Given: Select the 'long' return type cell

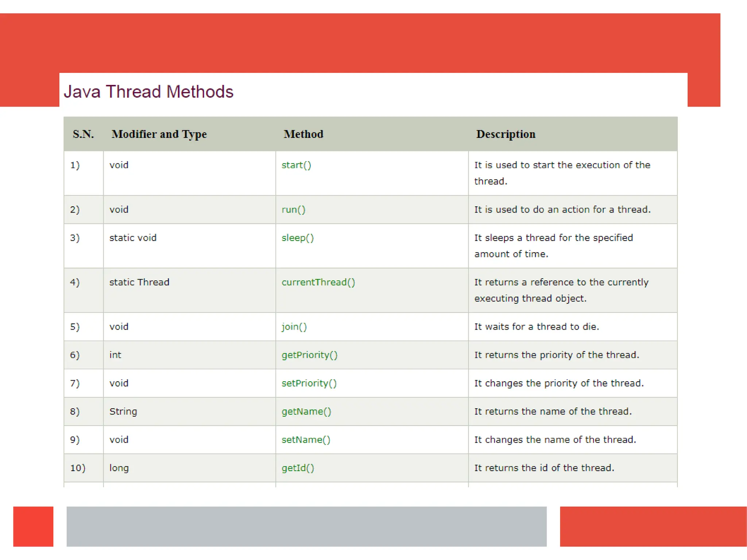Looking at the screenshot, I should 119,468.
